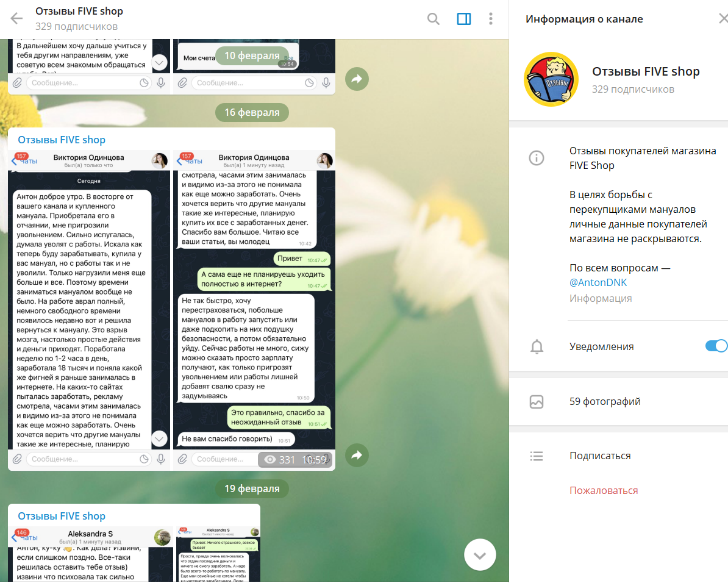Report the channel via Пожаловаться
728x583 pixels.
pyautogui.click(x=604, y=490)
